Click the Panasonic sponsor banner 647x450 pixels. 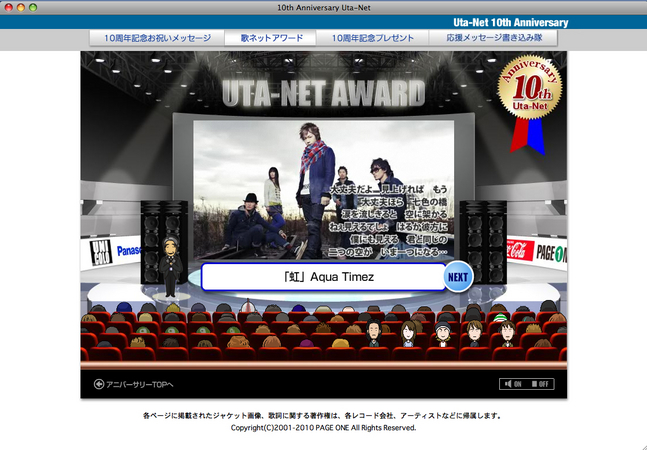129,250
